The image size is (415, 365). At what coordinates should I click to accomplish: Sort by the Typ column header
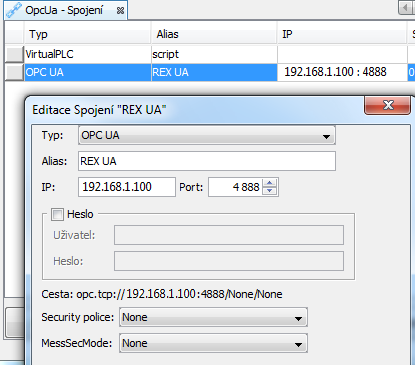click(x=87, y=34)
